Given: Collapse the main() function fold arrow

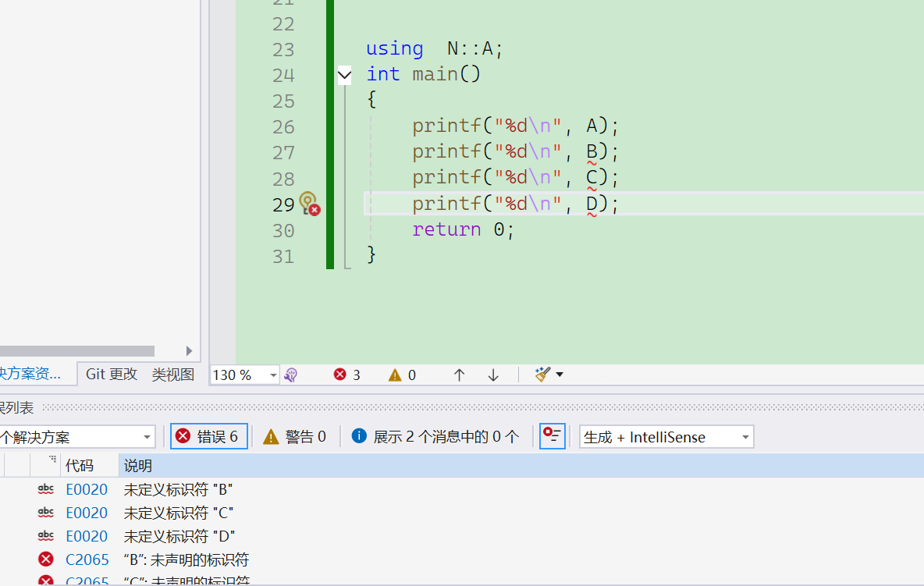Looking at the screenshot, I should (x=345, y=75).
